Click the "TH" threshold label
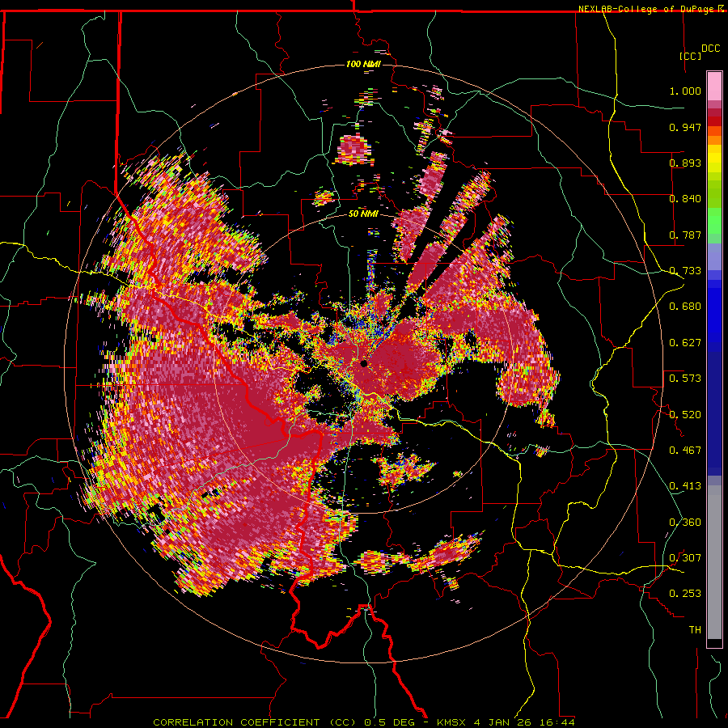The image size is (728, 728). [x=695, y=629]
